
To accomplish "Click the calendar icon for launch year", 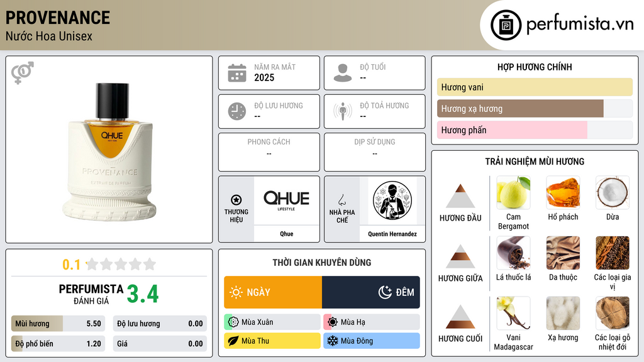I will (x=237, y=73).
